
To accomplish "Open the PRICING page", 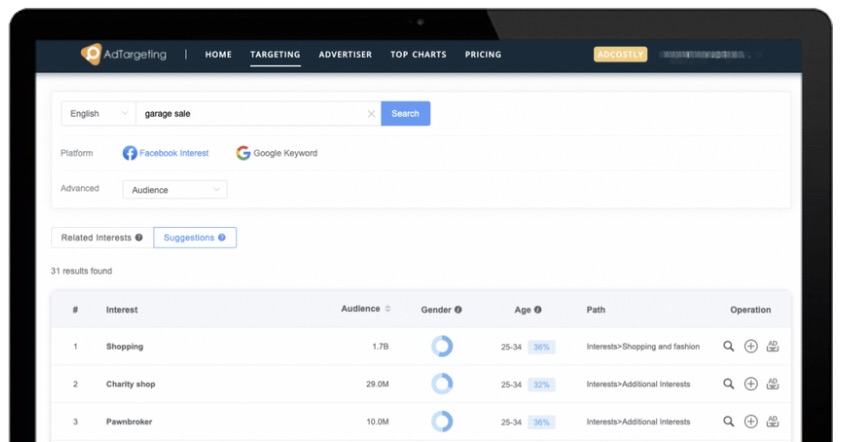I will [x=483, y=54].
